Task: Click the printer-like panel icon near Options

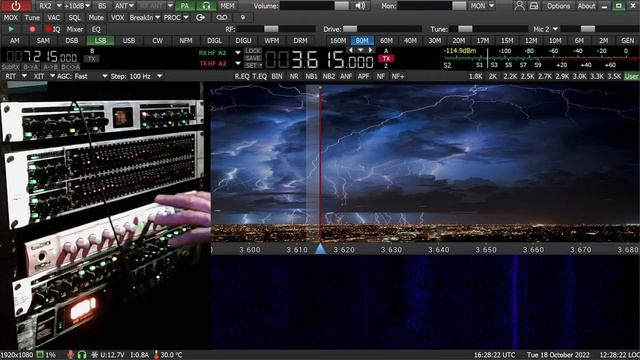Action: click(x=534, y=6)
